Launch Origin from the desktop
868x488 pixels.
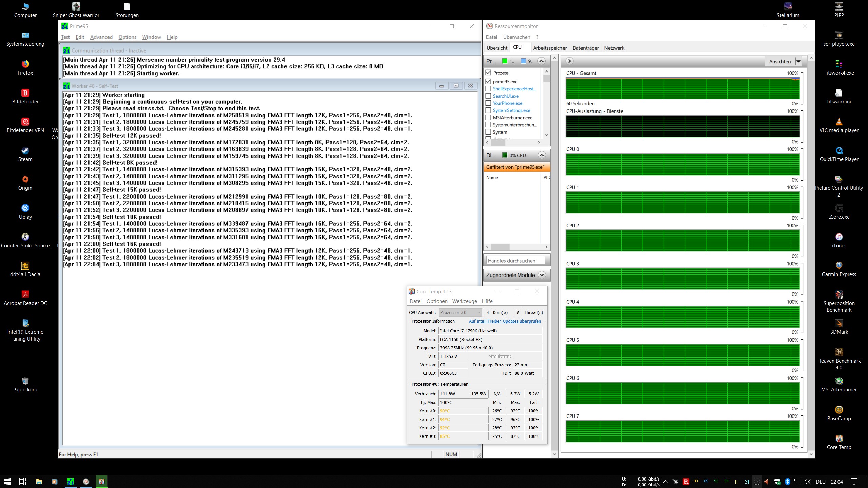tap(25, 183)
